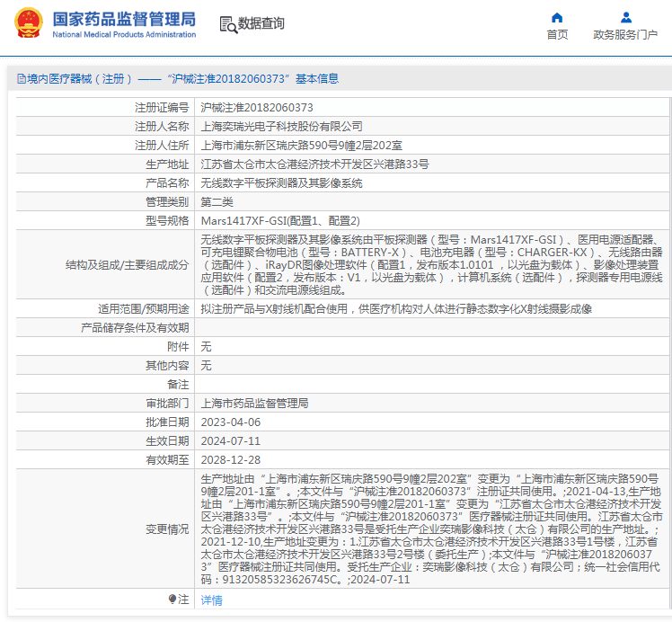Open 数据查询 search icon
The image size is (672, 622).
[x=228, y=24]
